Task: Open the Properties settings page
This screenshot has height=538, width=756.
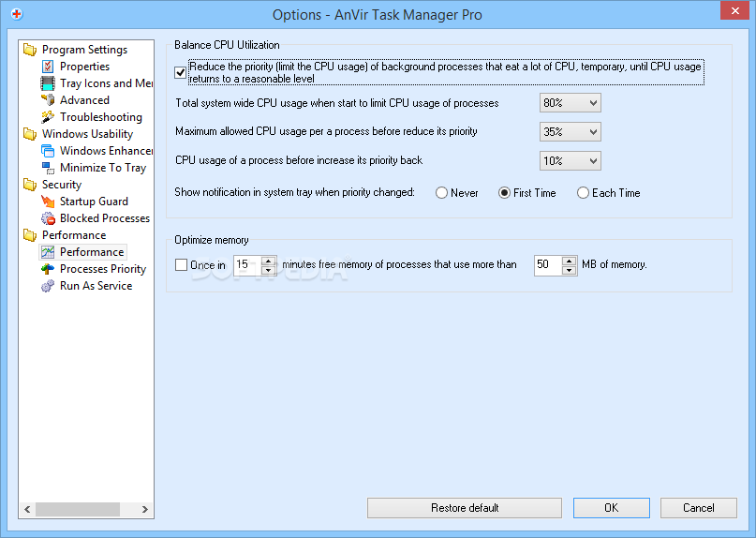Action: (x=84, y=67)
